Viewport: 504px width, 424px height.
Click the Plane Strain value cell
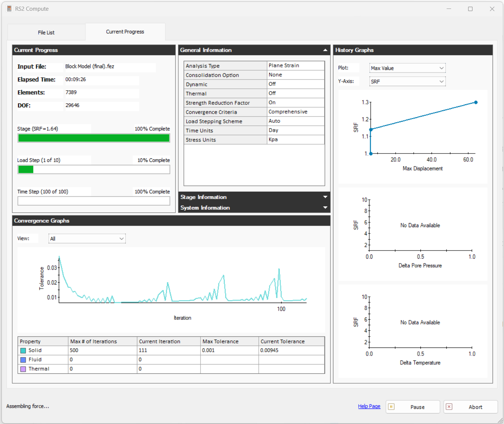[x=296, y=65]
